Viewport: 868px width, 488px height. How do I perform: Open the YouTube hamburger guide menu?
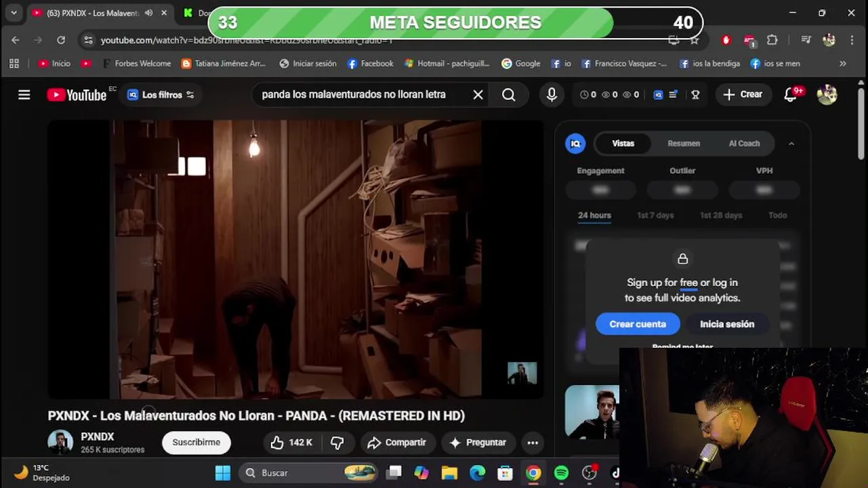click(x=24, y=95)
